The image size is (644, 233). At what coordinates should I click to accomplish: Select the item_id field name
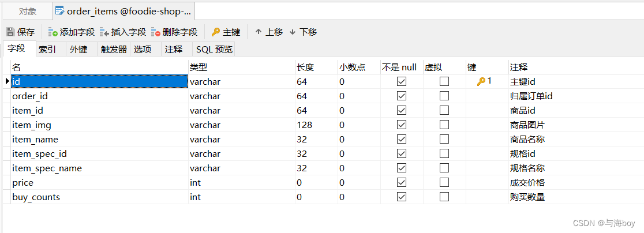click(x=99, y=110)
